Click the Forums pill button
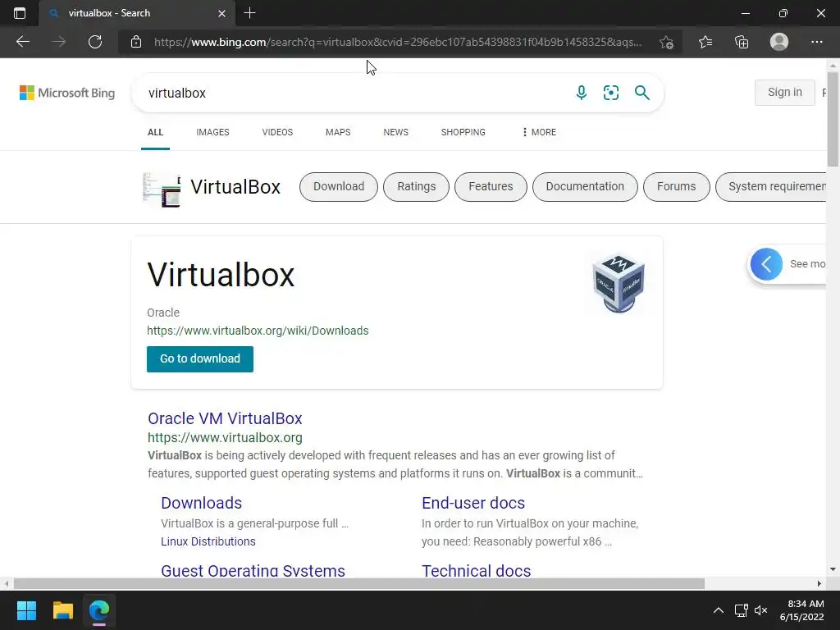Image resolution: width=840 pixels, height=630 pixels. click(x=677, y=187)
